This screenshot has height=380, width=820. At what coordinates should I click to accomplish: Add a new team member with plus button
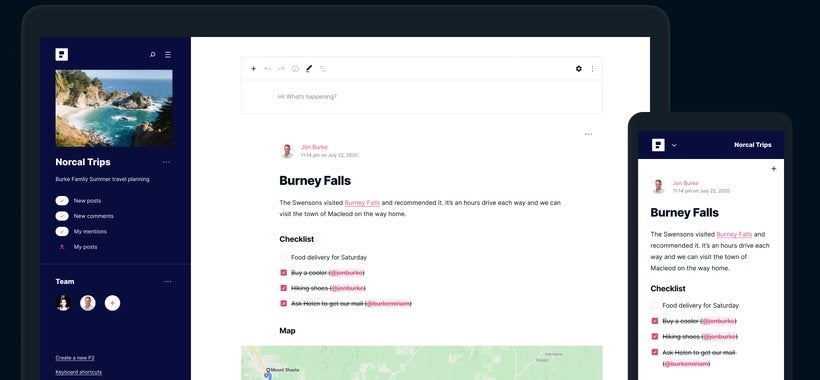click(112, 303)
